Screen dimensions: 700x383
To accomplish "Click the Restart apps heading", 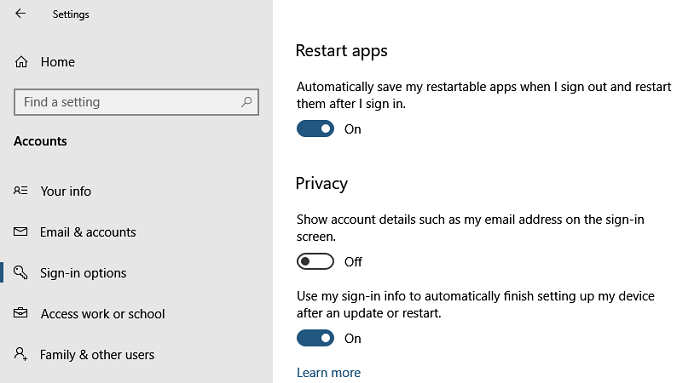I will coord(342,51).
